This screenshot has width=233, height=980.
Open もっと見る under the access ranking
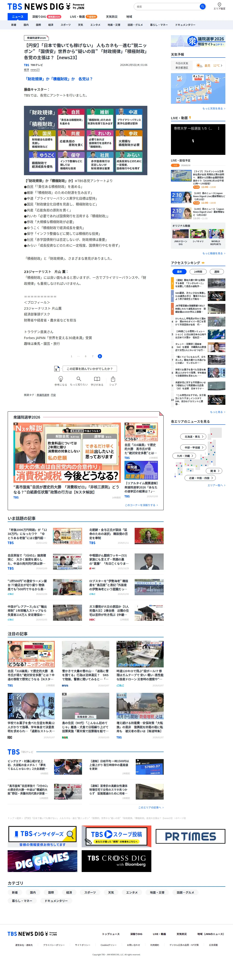(217, 412)
